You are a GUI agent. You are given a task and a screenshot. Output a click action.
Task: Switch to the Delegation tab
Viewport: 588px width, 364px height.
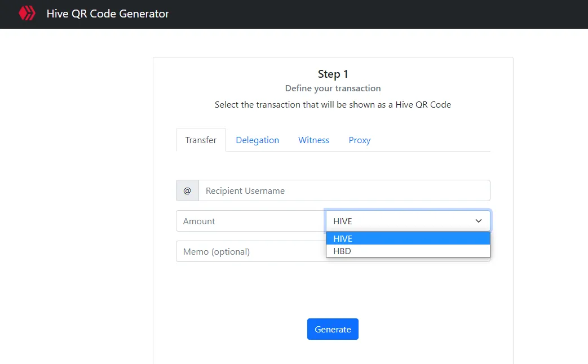[x=257, y=140]
